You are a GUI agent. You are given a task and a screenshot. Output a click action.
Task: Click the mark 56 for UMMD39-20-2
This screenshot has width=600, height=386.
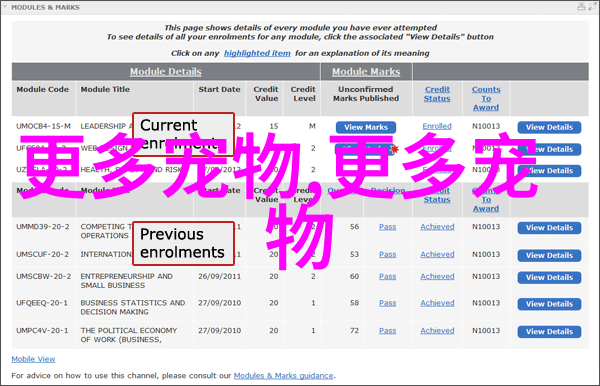[354, 226]
